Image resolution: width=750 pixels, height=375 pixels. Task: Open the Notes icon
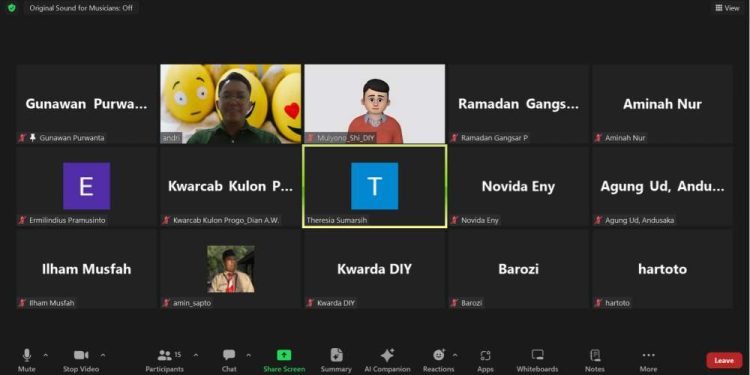pyautogui.click(x=595, y=355)
